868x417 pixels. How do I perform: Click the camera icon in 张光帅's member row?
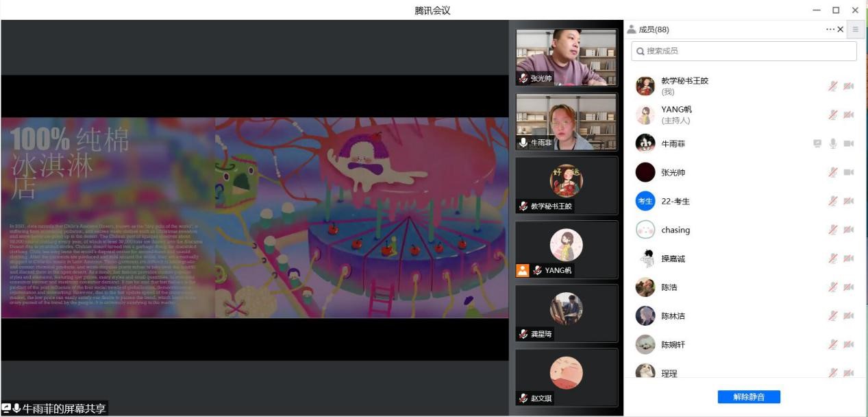(849, 173)
